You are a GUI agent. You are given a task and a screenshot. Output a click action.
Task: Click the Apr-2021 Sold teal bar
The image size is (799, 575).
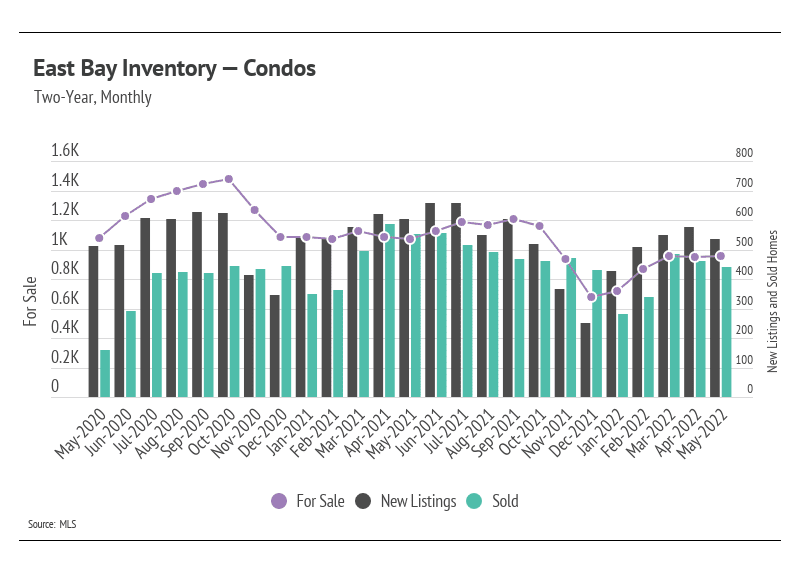point(390,310)
